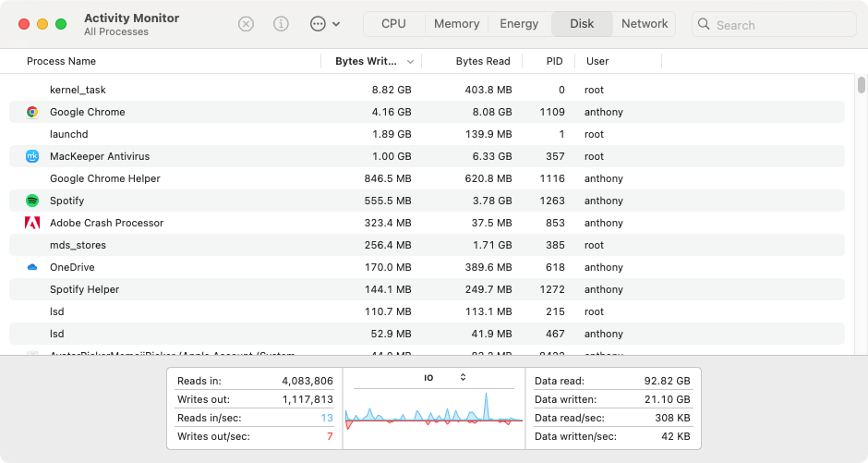
Task: Click the 403.8 MB bytes read value
Action: (488, 90)
